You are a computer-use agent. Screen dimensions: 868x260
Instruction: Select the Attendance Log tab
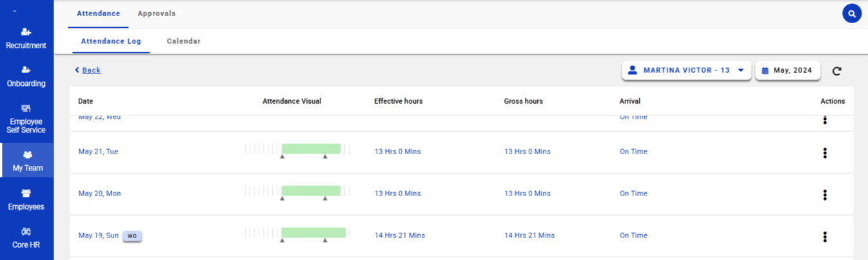pyautogui.click(x=111, y=41)
